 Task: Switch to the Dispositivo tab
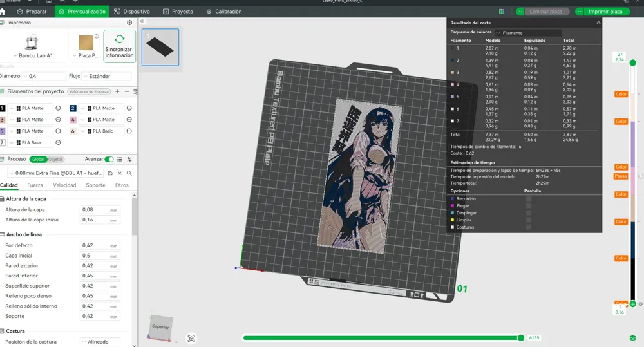[x=132, y=12]
